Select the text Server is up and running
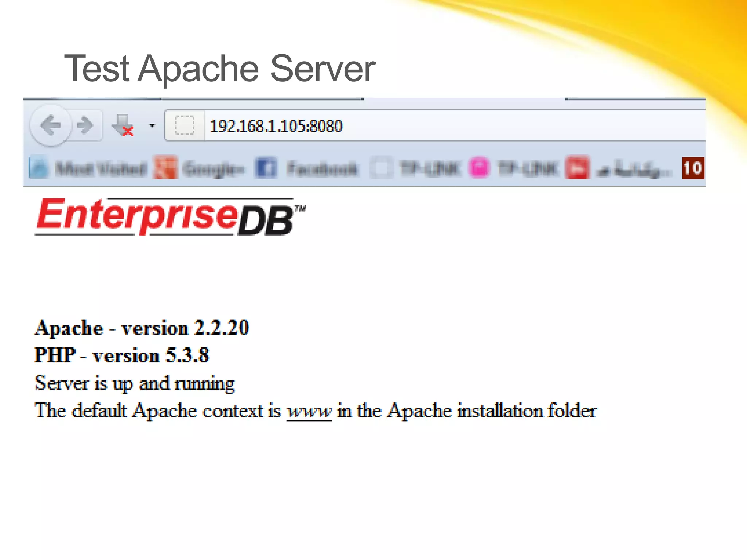 [x=135, y=384]
